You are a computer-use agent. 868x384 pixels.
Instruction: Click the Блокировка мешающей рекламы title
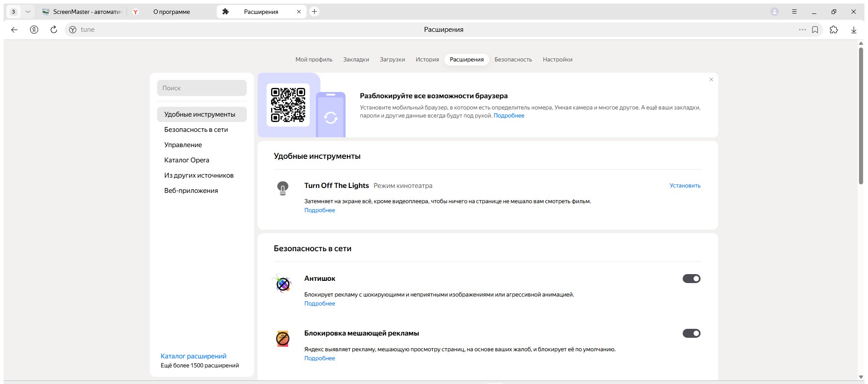coord(362,333)
